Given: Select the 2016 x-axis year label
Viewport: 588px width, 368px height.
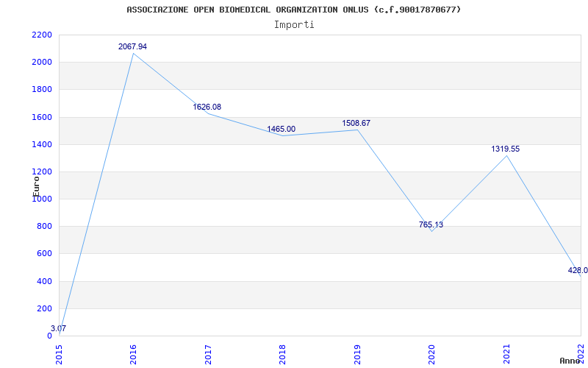Looking at the screenshot, I should [134, 355].
